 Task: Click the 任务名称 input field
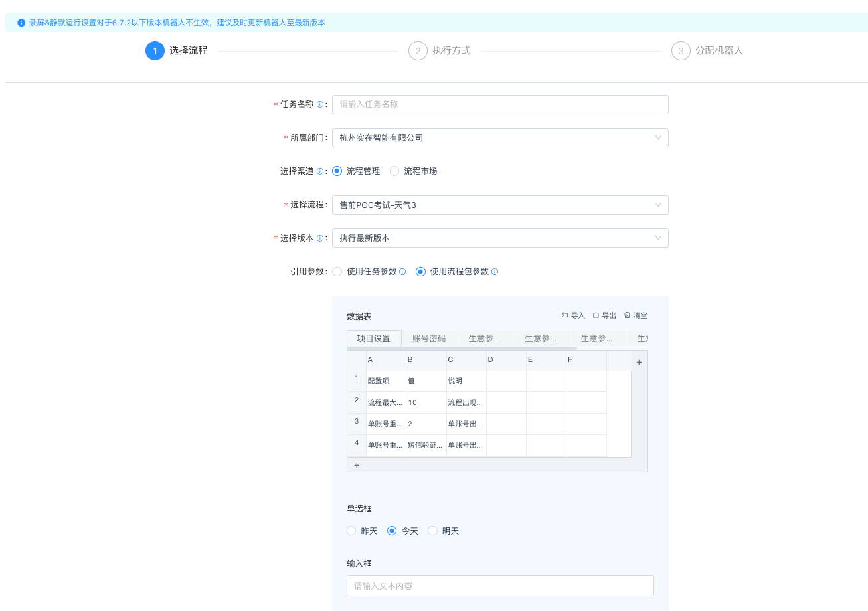point(499,104)
